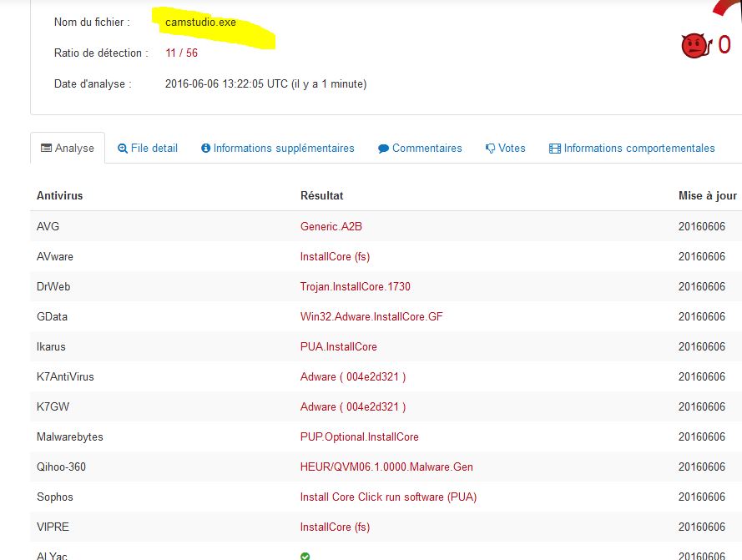Click the Mise à jour column header
Image resolution: width=742 pixels, height=560 pixels.
(707, 196)
